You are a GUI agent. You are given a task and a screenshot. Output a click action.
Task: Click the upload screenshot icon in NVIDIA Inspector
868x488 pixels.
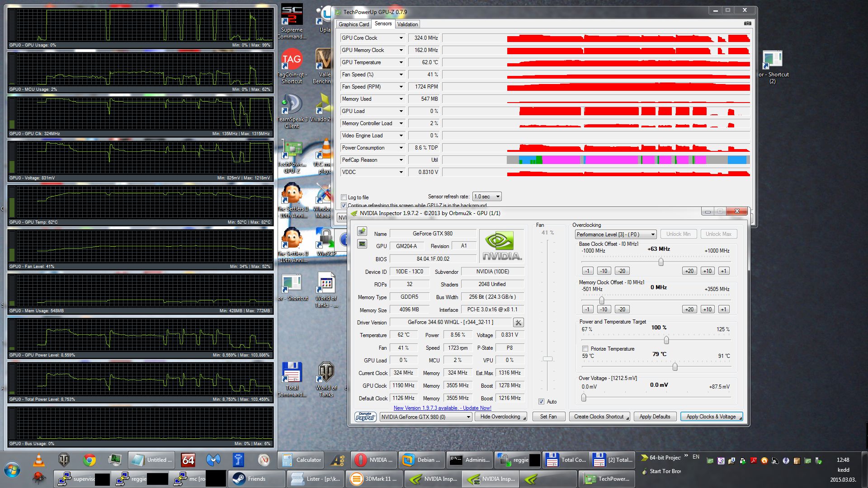click(362, 232)
